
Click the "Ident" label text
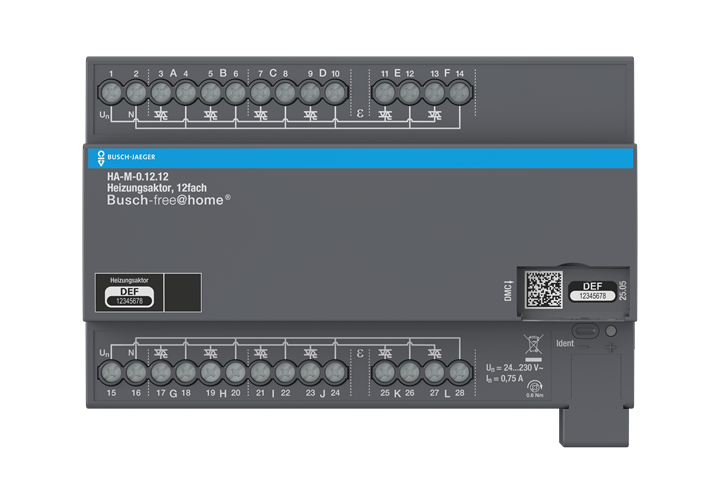point(565,343)
